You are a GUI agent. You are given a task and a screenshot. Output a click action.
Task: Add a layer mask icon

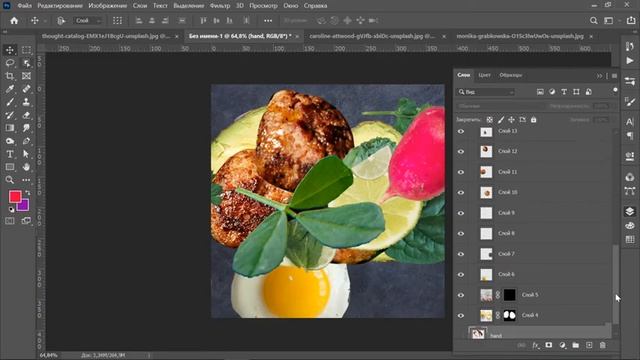pyautogui.click(x=549, y=345)
